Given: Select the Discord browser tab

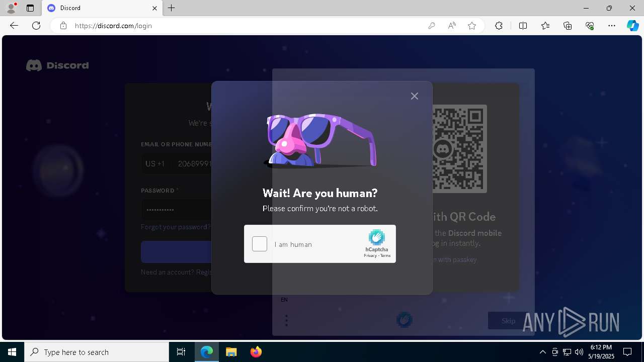Looking at the screenshot, I should click(102, 8).
